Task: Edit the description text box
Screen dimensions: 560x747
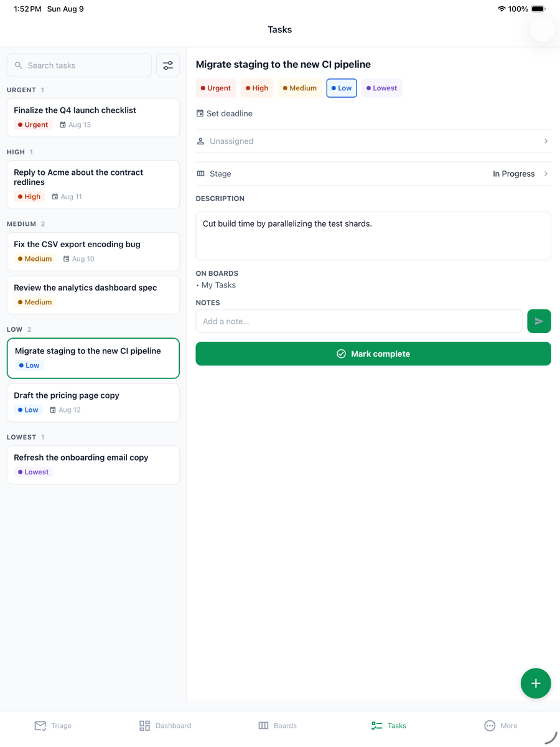Action: coord(373,236)
